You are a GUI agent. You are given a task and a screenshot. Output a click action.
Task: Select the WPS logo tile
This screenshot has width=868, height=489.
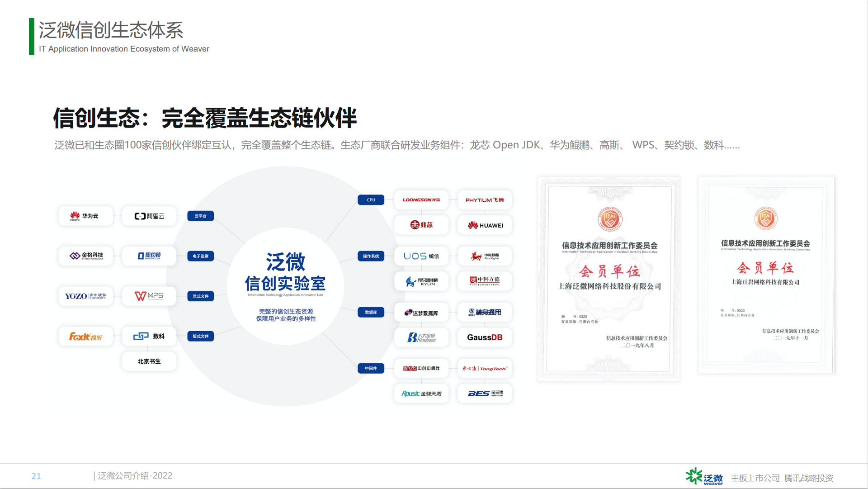tap(149, 296)
